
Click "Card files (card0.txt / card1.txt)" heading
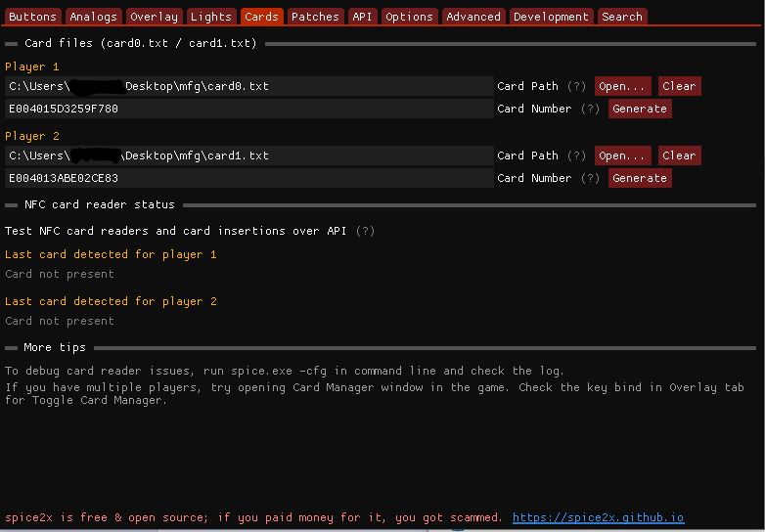pyautogui.click(x=141, y=43)
